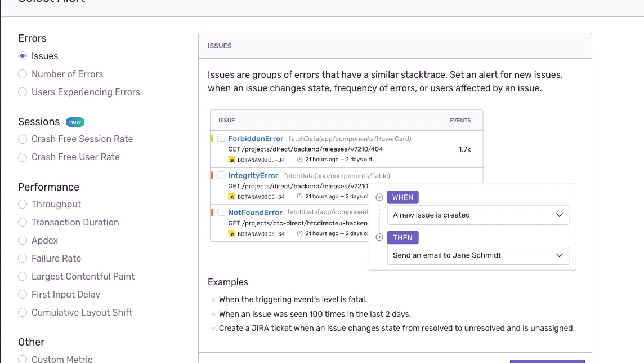Check the NotFoundError issue checkbox
This screenshot has height=363, width=644.
221,213
